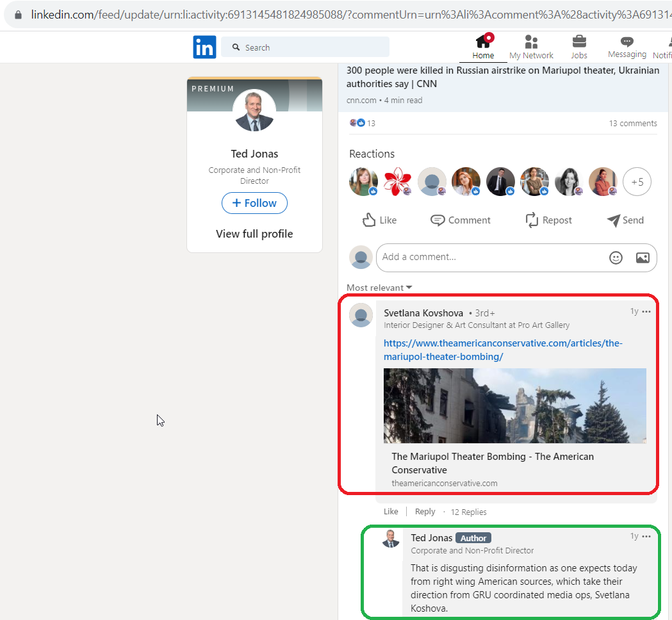Open the Messaging tab
672x620 pixels.
[x=627, y=47]
